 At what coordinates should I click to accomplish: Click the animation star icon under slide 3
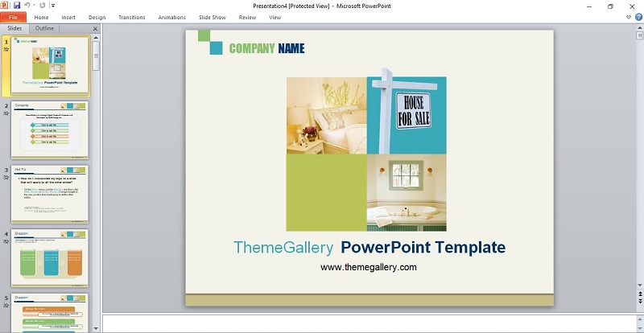(x=6, y=178)
